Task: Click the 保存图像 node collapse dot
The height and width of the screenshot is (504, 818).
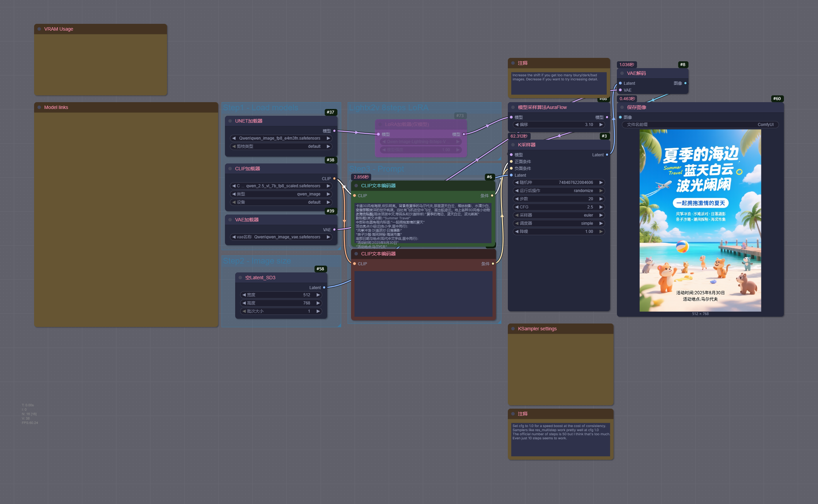Action: click(622, 107)
